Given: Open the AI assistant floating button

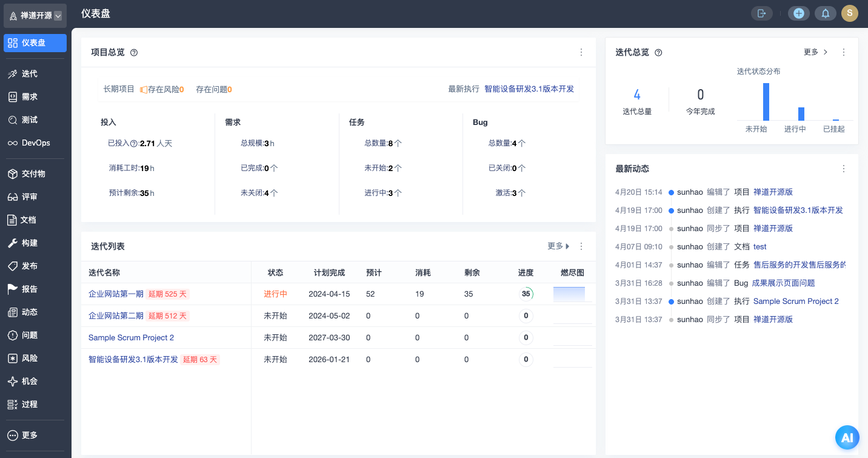Looking at the screenshot, I should (847, 437).
